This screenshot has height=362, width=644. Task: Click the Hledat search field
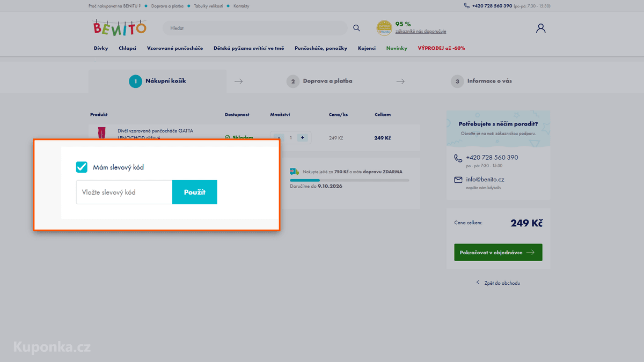255,28
